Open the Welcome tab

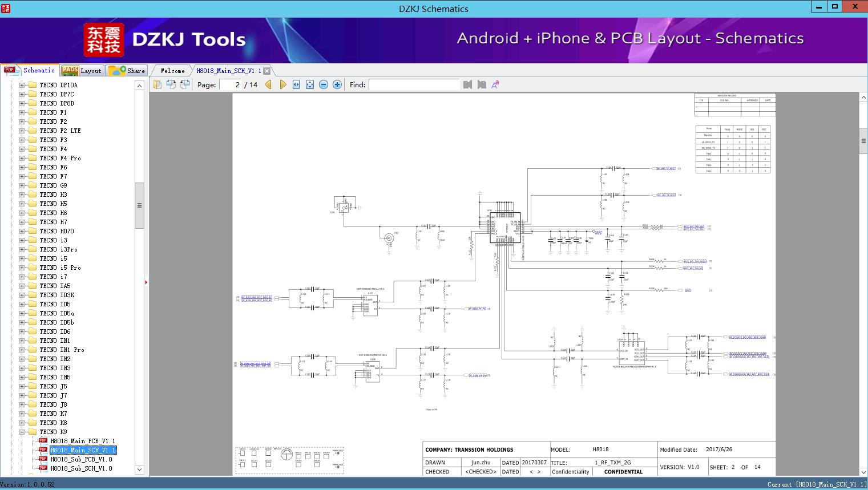point(172,71)
